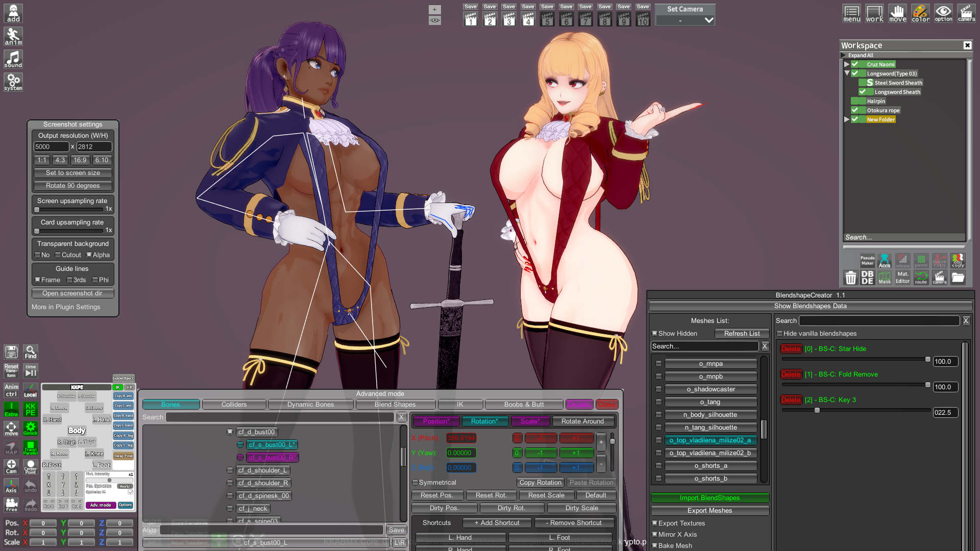Screen dimensions: 980x551
Task: Click the Find search icon
Action: click(31, 352)
